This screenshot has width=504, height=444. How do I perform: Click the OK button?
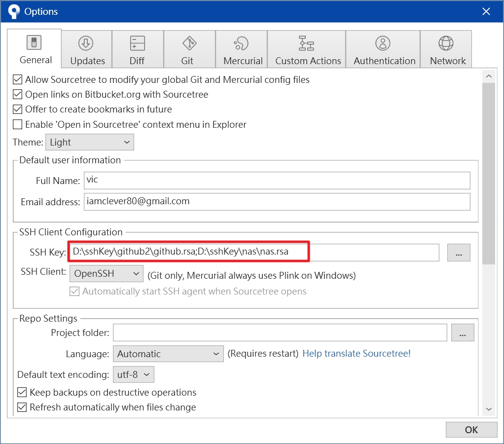point(471,430)
